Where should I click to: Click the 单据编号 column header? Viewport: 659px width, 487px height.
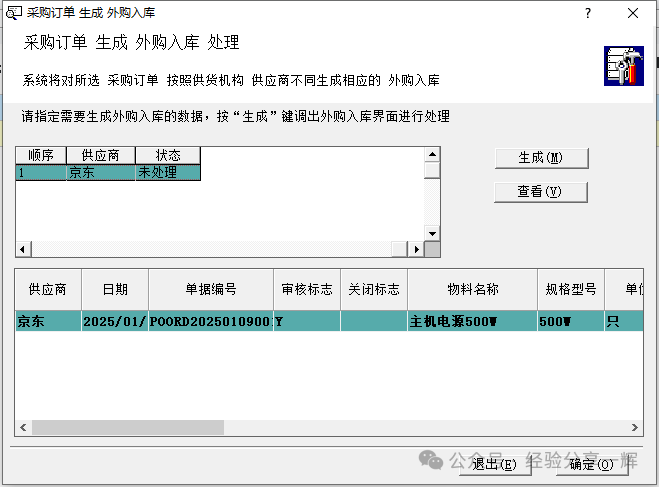click(x=210, y=289)
